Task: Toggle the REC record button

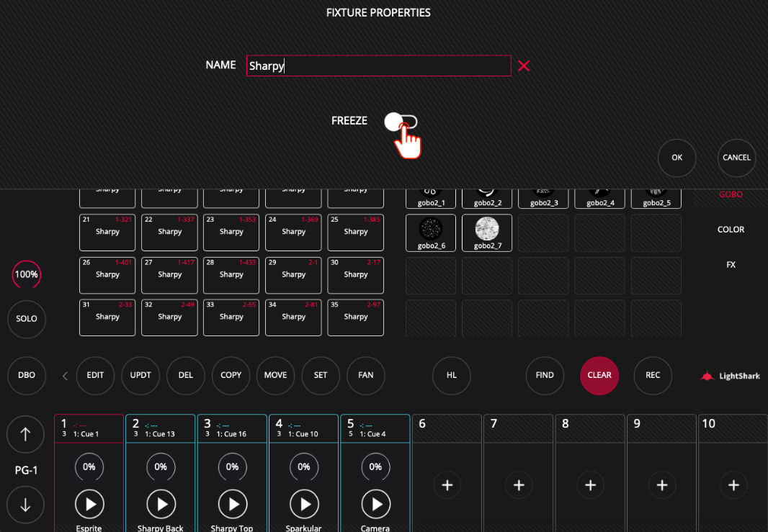Action: 653,375
